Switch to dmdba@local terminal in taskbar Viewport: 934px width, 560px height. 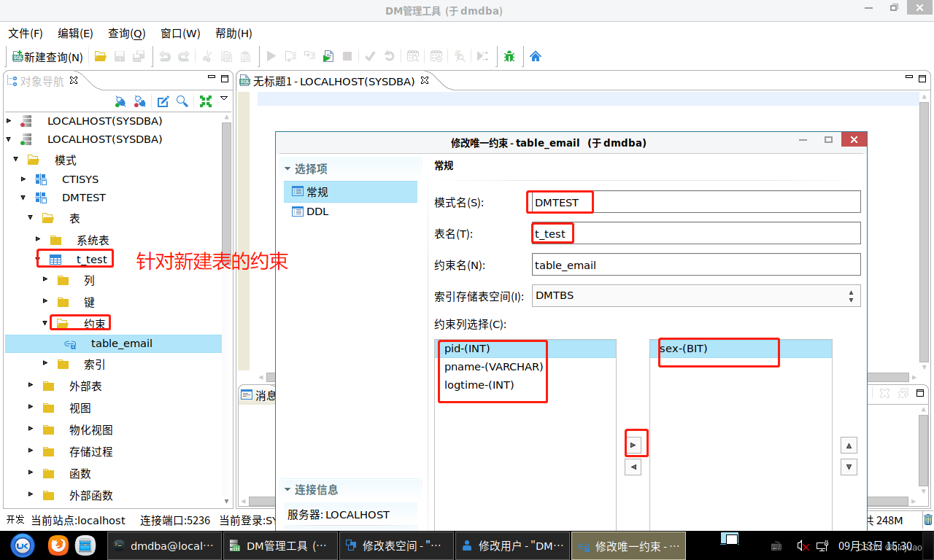point(163,545)
